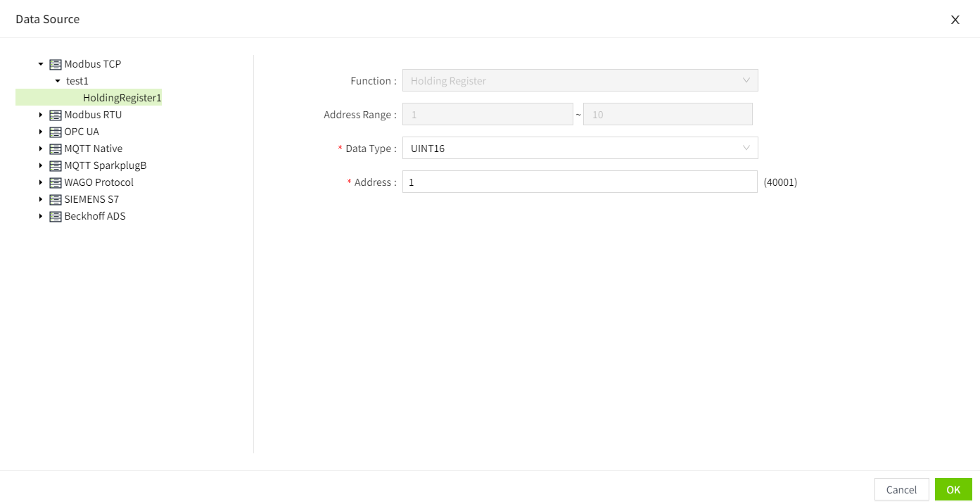Screen dimensions: 980x504
Task: Click the Address input field
Action: point(580,182)
